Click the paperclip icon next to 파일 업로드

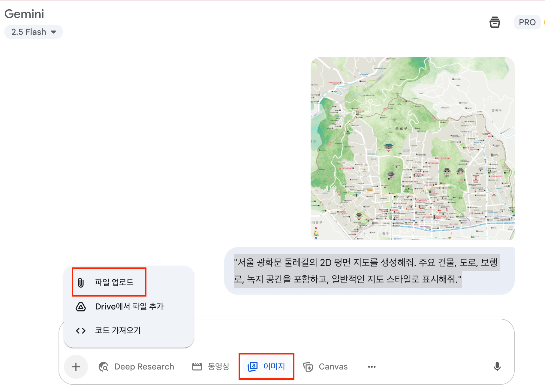pos(80,282)
